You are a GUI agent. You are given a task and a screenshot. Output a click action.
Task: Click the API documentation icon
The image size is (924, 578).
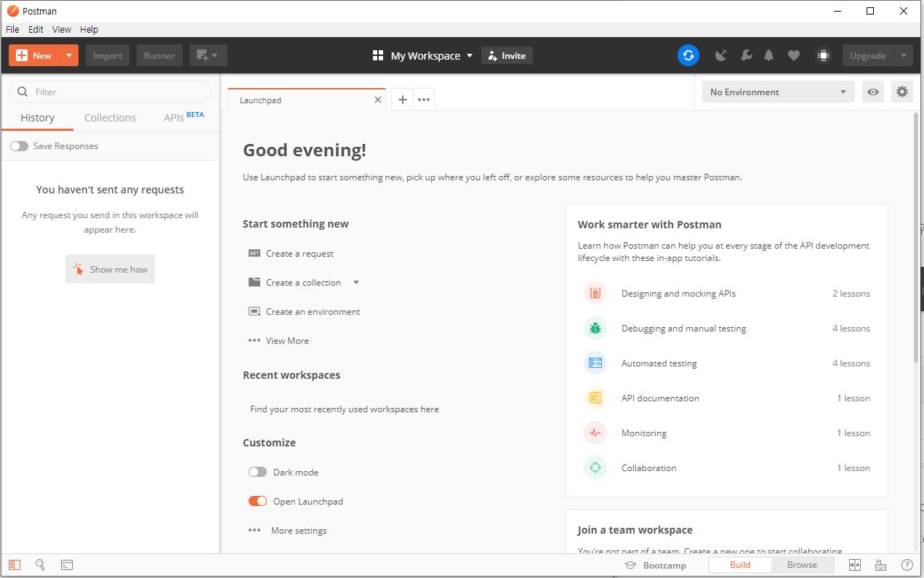tap(595, 398)
